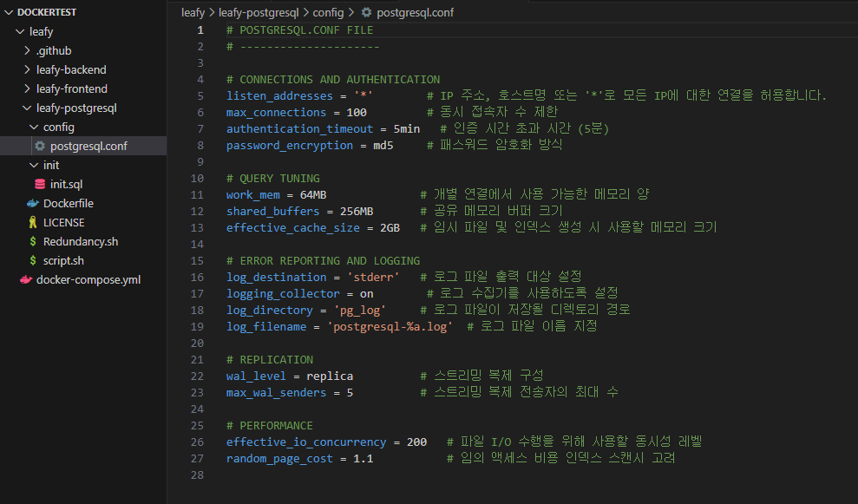
Task: Click the effective_io_concurrency value 200
Action: click(x=416, y=442)
